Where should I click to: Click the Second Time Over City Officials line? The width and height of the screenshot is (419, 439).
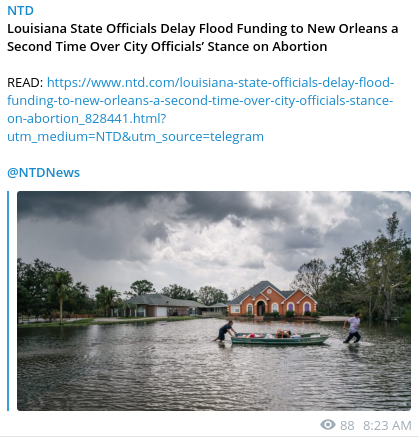[x=167, y=47]
